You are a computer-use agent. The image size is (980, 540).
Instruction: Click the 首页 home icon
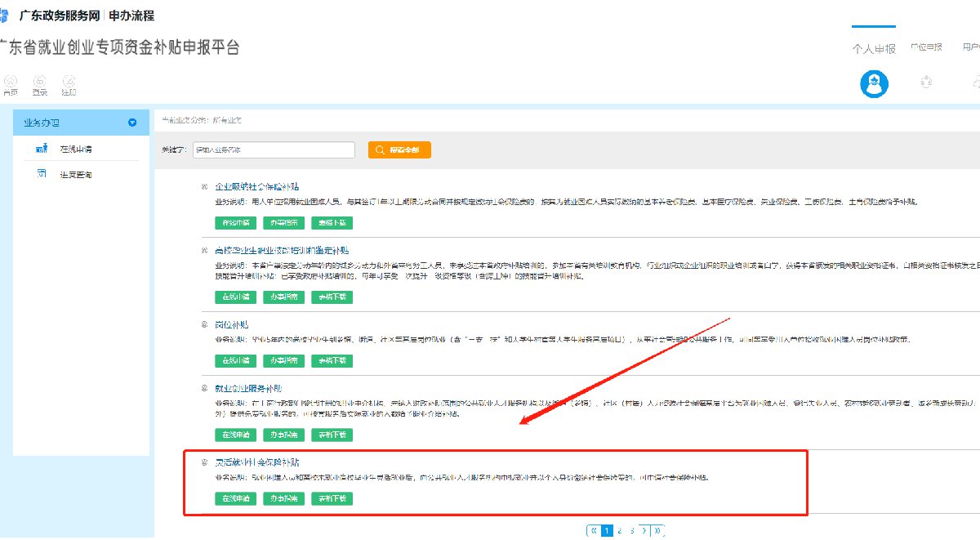click(11, 81)
